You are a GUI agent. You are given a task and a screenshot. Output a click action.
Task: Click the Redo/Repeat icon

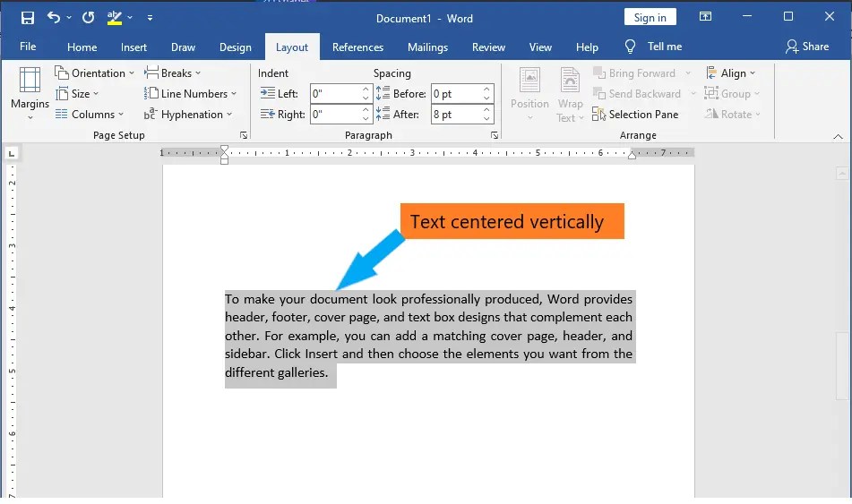[x=88, y=18]
